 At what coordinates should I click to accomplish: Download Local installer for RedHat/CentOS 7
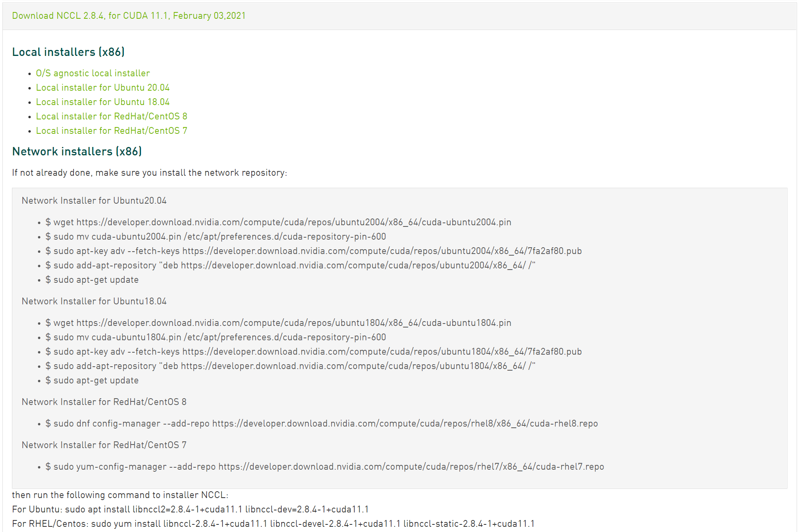[x=111, y=131]
